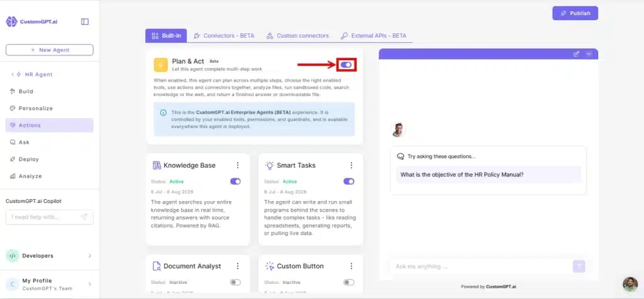Viewport: 644px width, 299px height.
Task: Click the chat bubble icon near suggestions
Action: 401,156
